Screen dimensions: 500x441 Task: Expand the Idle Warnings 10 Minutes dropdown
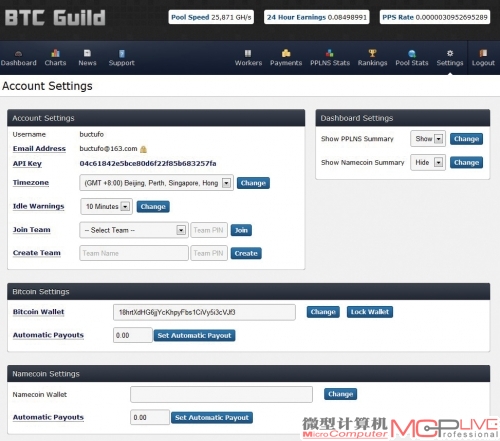click(x=106, y=207)
